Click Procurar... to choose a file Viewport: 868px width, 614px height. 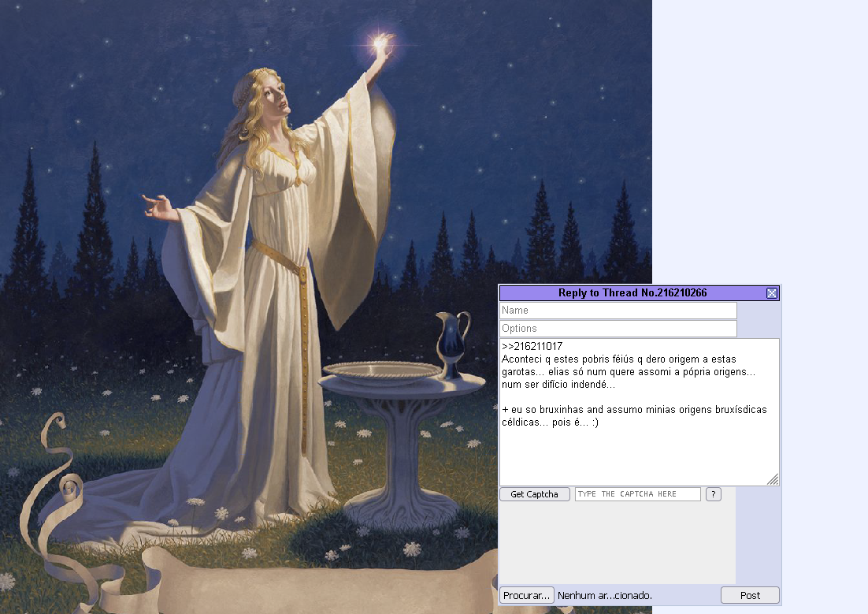[526, 595]
